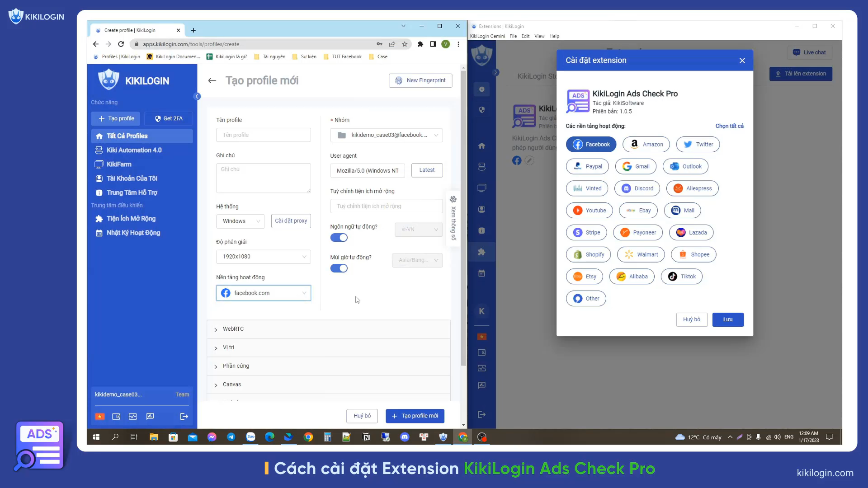868x488 pixels.
Task: Close the Cài đặt extension dialog
Action: coord(742,61)
